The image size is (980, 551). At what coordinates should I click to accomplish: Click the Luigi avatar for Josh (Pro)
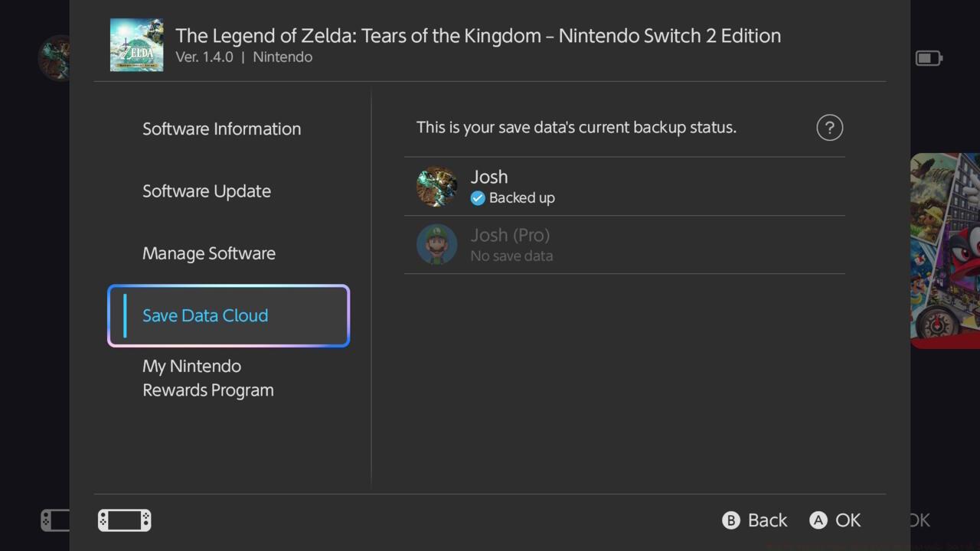[x=436, y=245]
